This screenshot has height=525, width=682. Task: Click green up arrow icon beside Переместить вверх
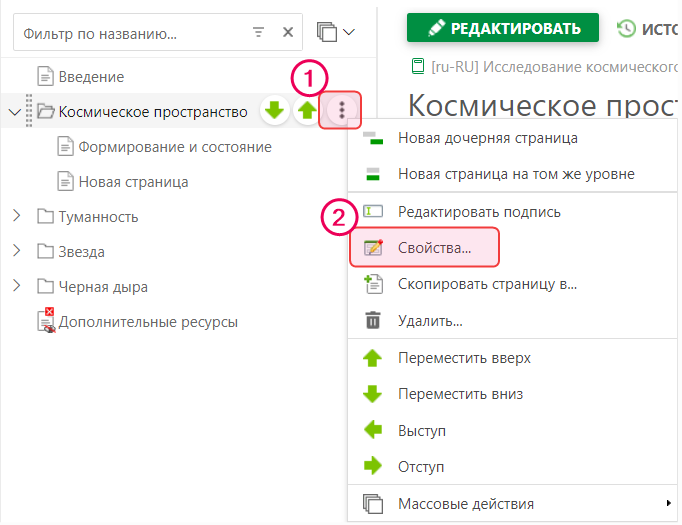[373, 358]
